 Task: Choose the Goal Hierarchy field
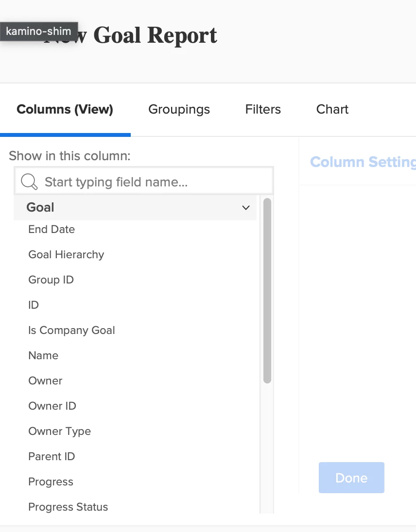coord(66,255)
